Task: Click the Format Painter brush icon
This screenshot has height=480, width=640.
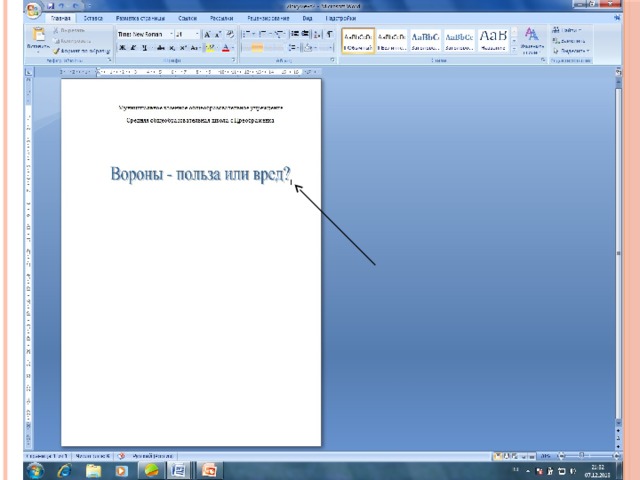Action: click(x=56, y=51)
